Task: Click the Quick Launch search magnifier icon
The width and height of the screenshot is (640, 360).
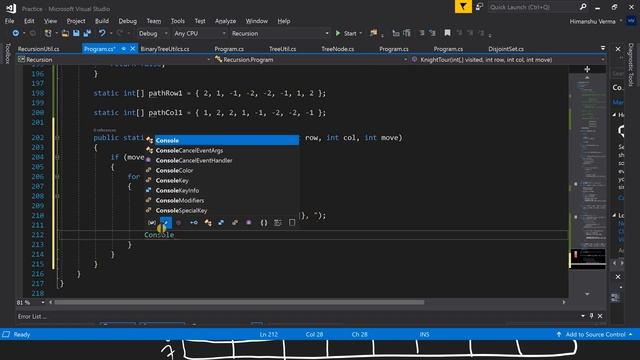Action: [583, 7]
